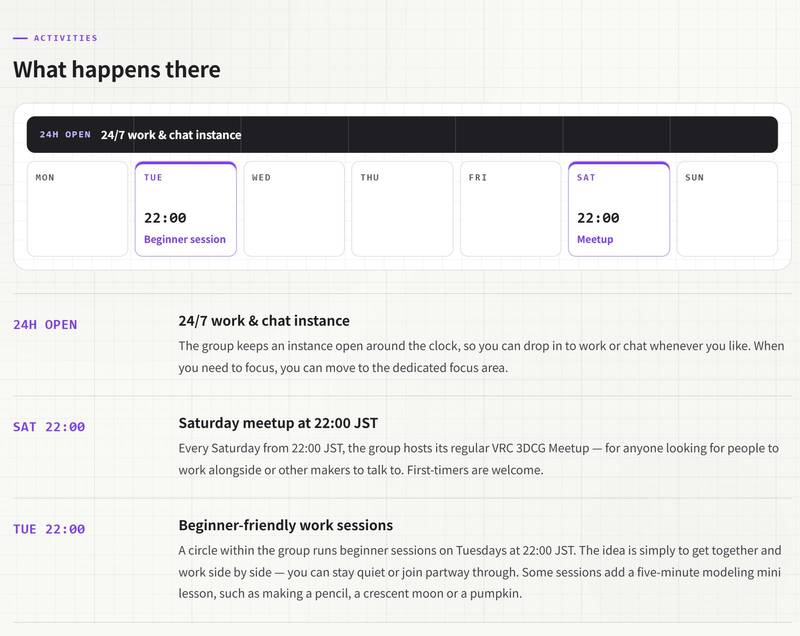Click the paragraph mentioning VRC 3DCG Meetup
Viewport: 800px width, 636px height.
(x=479, y=459)
